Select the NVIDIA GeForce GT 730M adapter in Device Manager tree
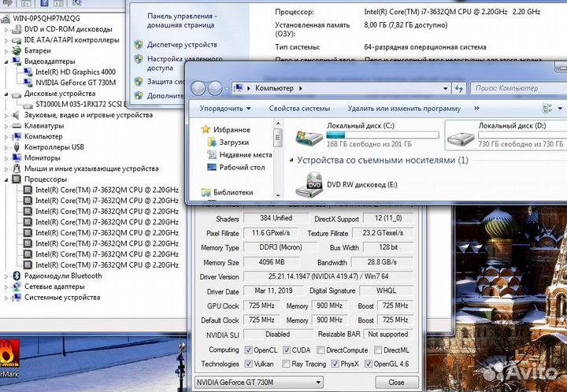 (76, 83)
